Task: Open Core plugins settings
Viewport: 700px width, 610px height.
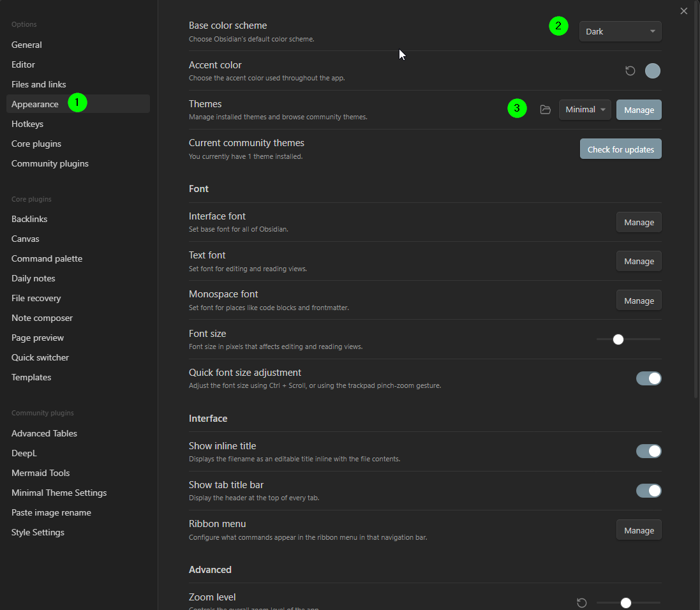Action: click(78, 144)
